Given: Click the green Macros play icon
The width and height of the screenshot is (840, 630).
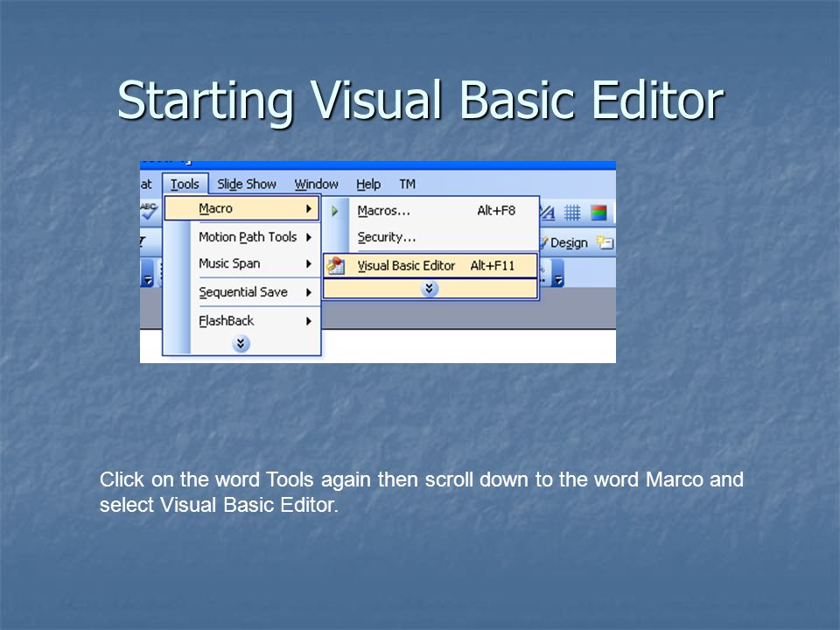Looking at the screenshot, I should pyautogui.click(x=335, y=211).
